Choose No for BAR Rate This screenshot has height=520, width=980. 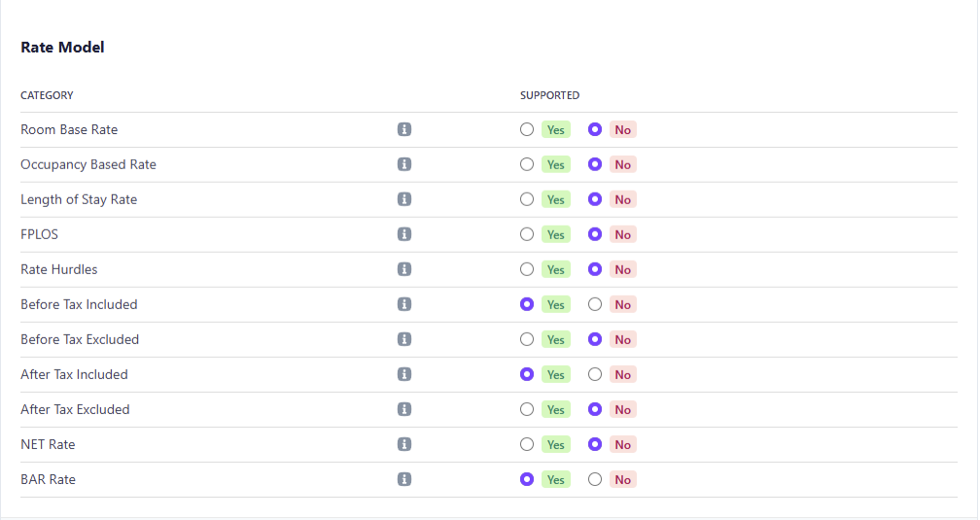pos(595,479)
